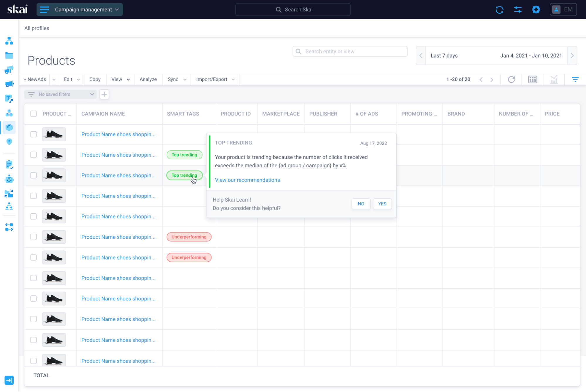586x392 pixels.
Task: Click the small megaphone icon in the sidebar
Action: tap(9, 70)
